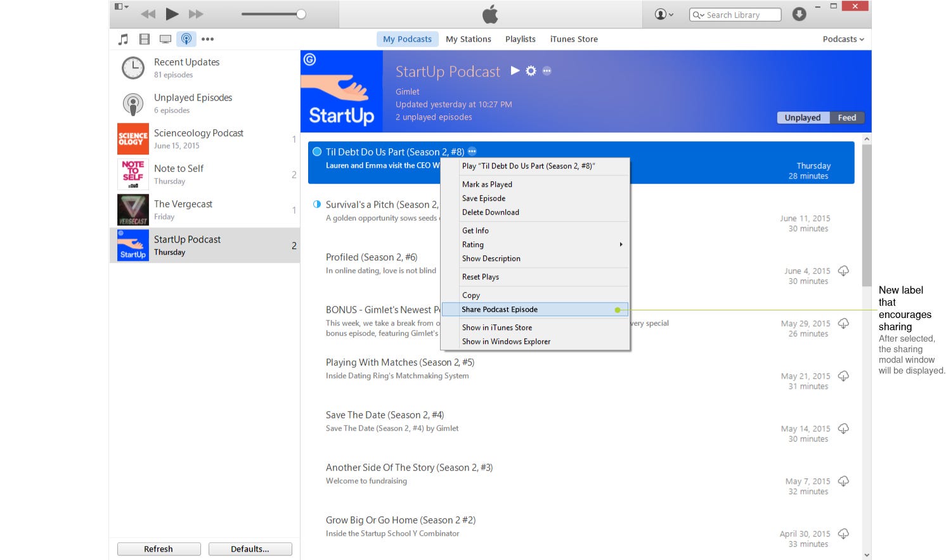
Task: Click the Recent Updates clock icon
Action: pos(133,68)
